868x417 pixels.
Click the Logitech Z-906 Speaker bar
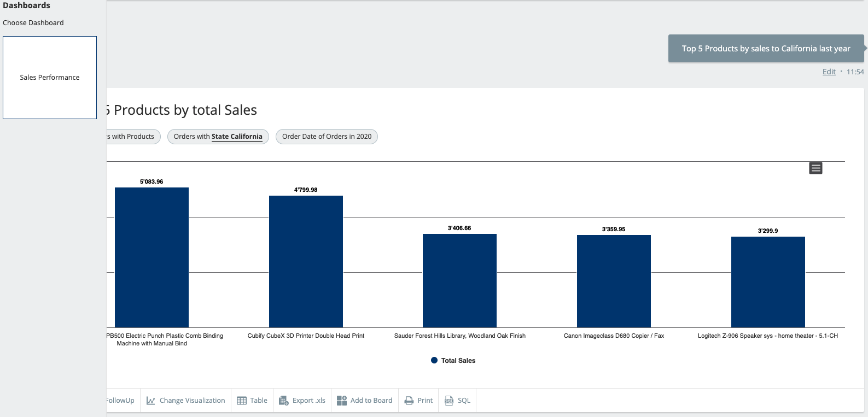768,281
